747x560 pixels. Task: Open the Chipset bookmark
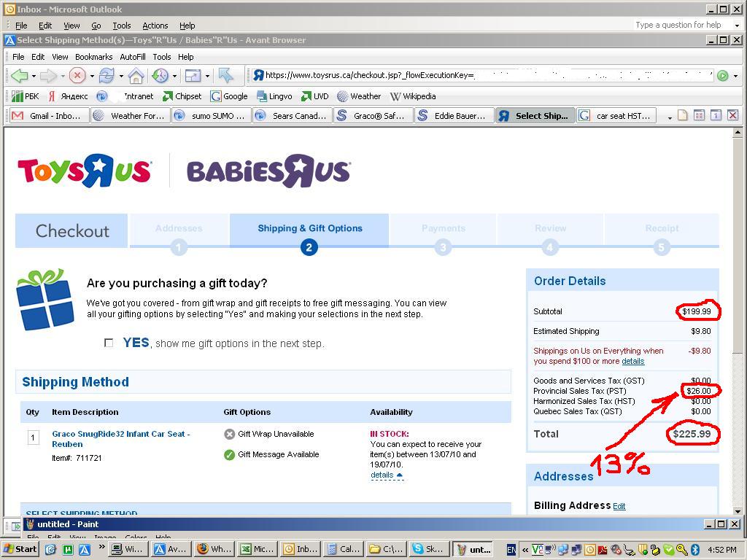182,96
